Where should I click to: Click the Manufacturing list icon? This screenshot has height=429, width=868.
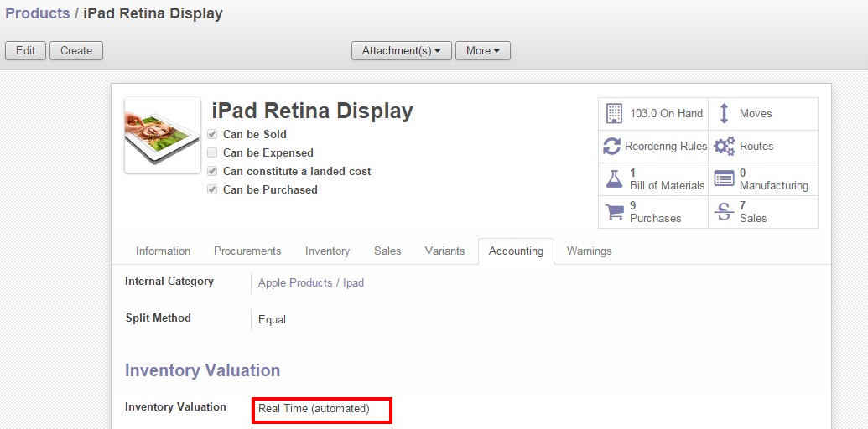(724, 178)
